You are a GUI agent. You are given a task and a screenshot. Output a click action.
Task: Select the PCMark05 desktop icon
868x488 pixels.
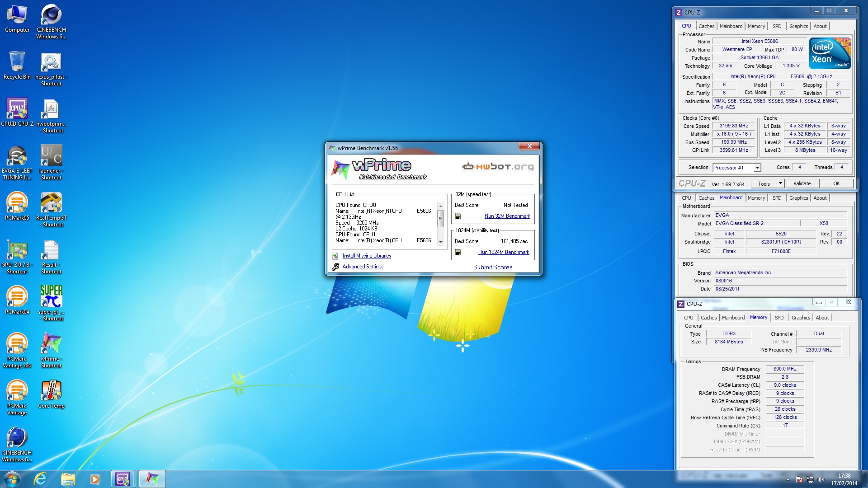17,206
